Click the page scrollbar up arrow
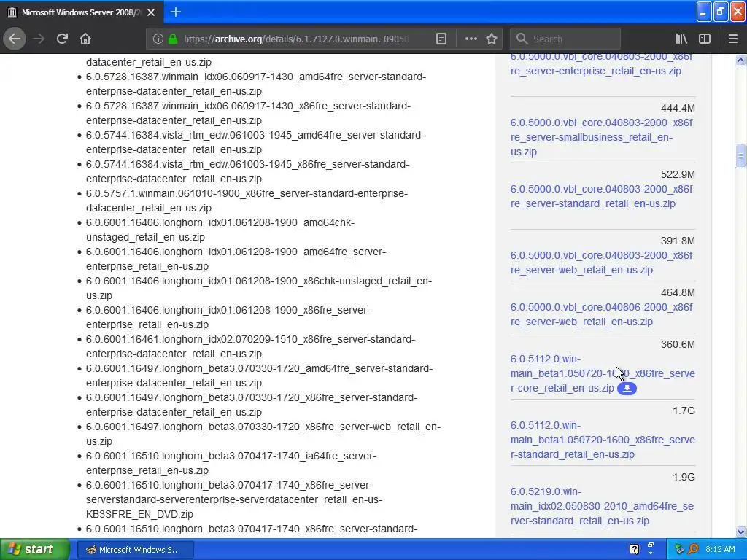This screenshot has height=560, width=747. [x=740, y=60]
